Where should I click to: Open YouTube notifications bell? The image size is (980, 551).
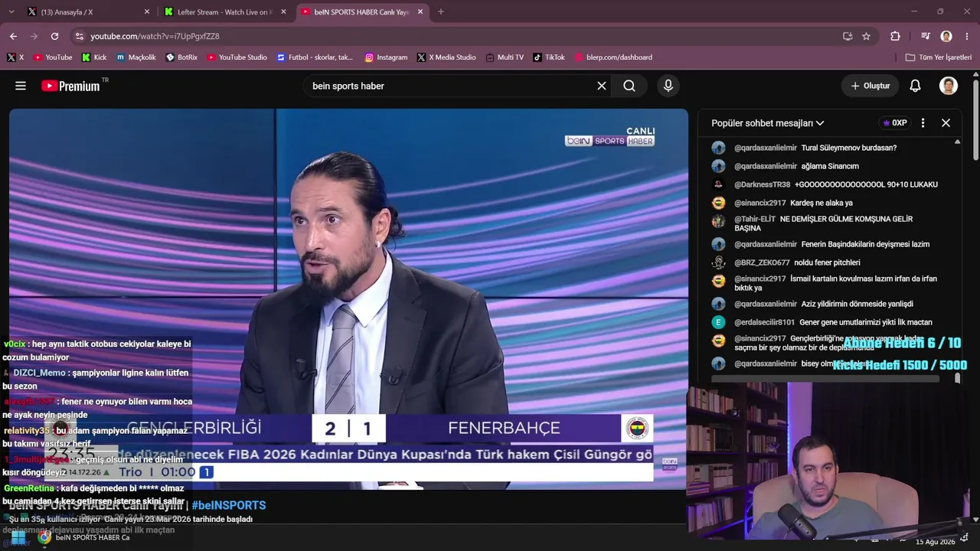point(915,86)
